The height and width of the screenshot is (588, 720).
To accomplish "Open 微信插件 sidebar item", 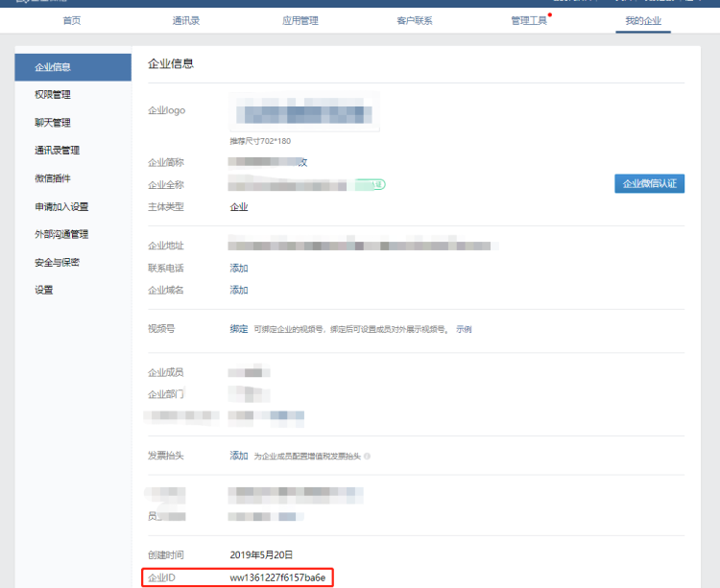I will click(52, 178).
